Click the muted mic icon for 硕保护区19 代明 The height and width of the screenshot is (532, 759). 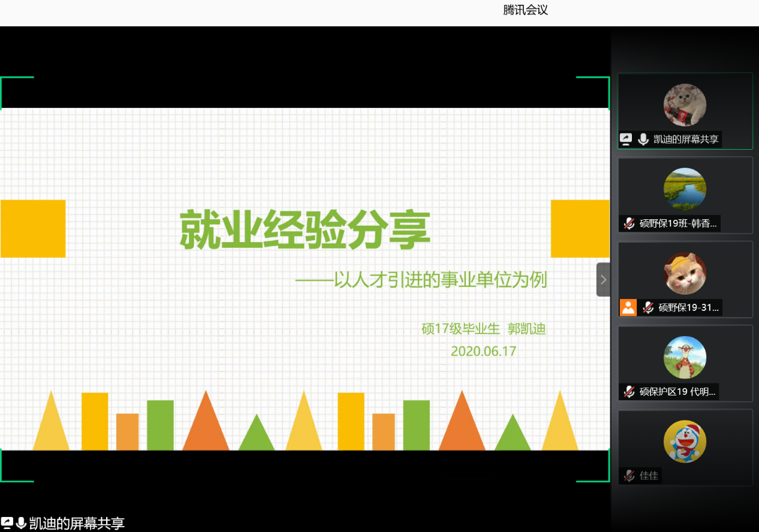point(628,392)
